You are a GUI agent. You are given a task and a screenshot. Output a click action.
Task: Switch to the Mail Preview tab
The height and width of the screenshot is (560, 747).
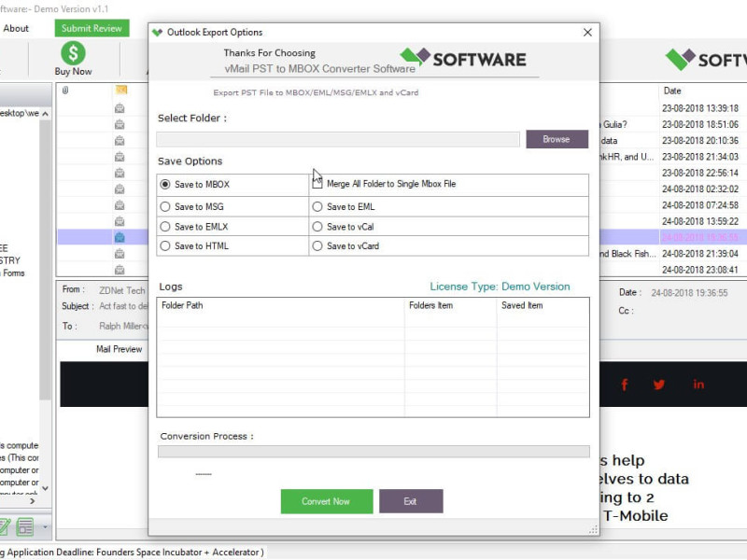[x=120, y=349]
